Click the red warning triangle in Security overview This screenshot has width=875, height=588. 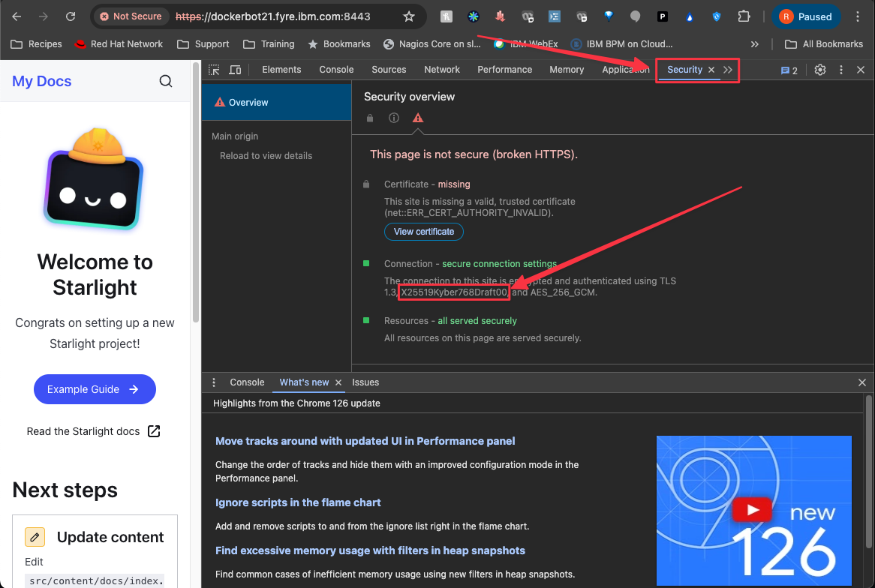point(418,118)
